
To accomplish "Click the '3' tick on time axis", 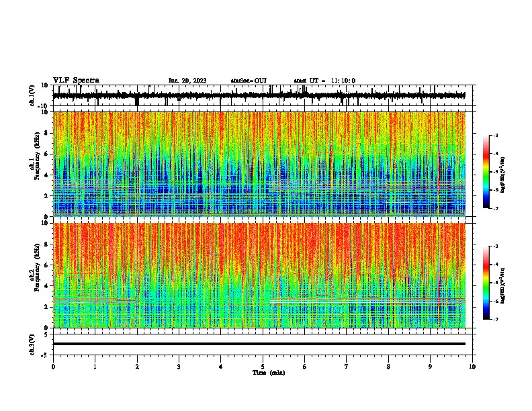I will 179,367.
